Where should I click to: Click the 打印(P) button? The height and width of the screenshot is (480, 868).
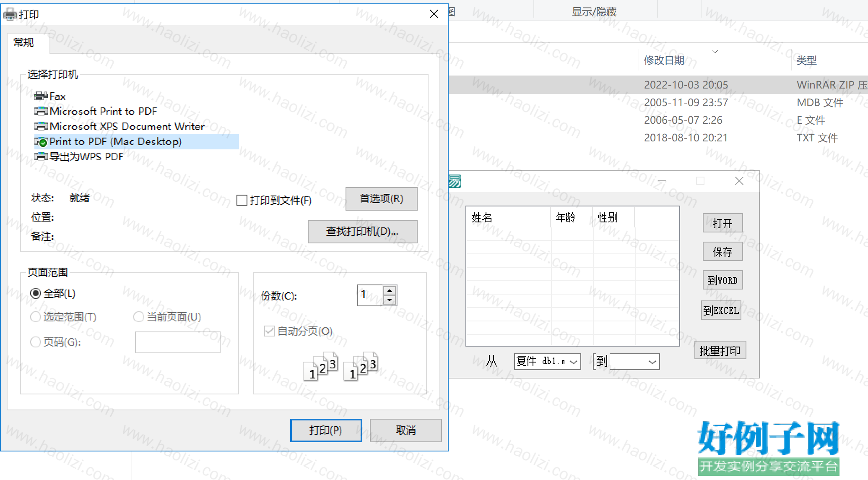tap(326, 430)
